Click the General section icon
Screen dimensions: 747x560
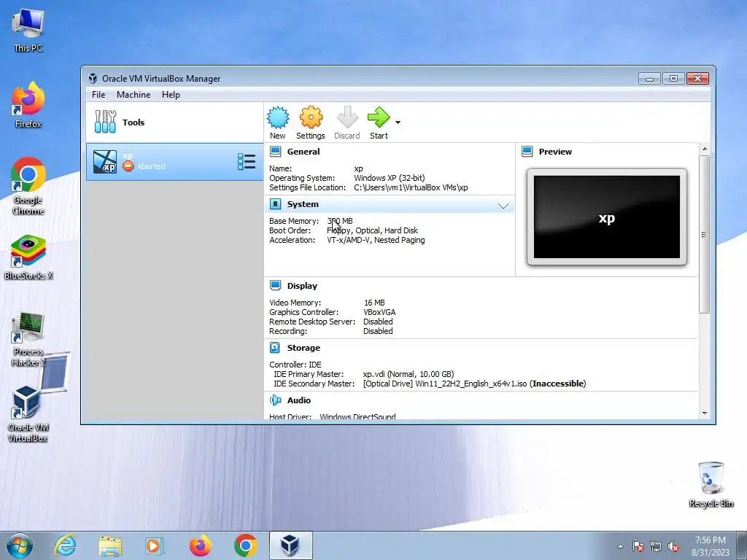pyautogui.click(x=275, y=152)
